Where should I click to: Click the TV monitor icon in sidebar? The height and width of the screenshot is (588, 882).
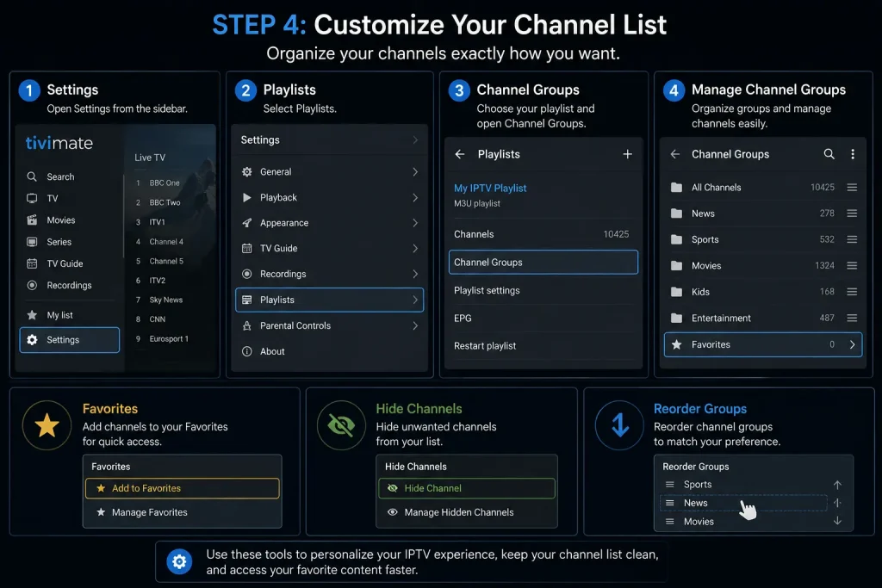[32, 198]
